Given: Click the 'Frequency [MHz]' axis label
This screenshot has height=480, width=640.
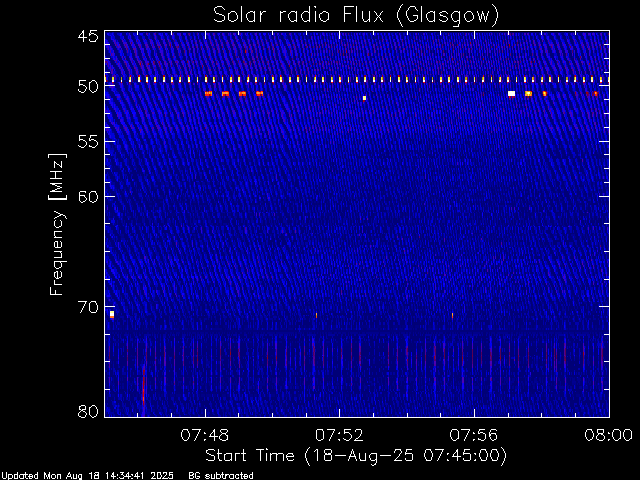Looking at the screenshot, I should tap(57, 224).
